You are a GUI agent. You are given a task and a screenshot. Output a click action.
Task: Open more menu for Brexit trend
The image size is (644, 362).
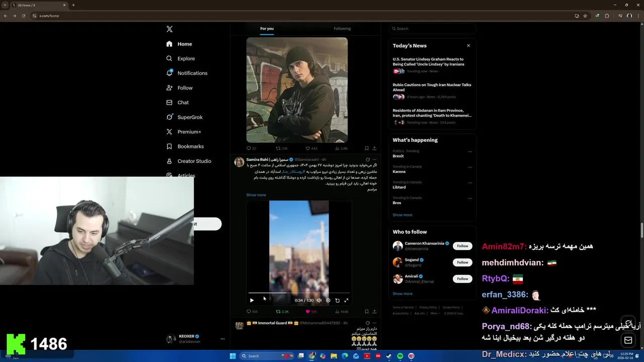click(x=470, y=151)
